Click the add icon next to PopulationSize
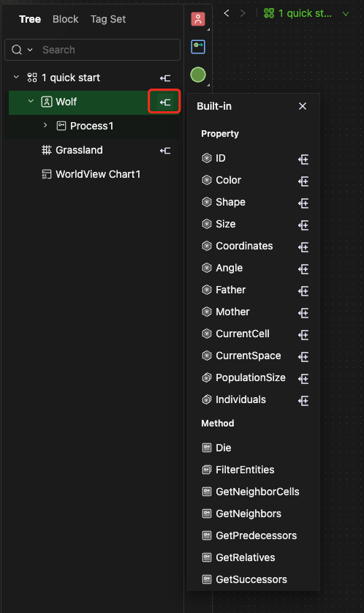The height and width of the screenshot is (613, 364). click(303, 378)
